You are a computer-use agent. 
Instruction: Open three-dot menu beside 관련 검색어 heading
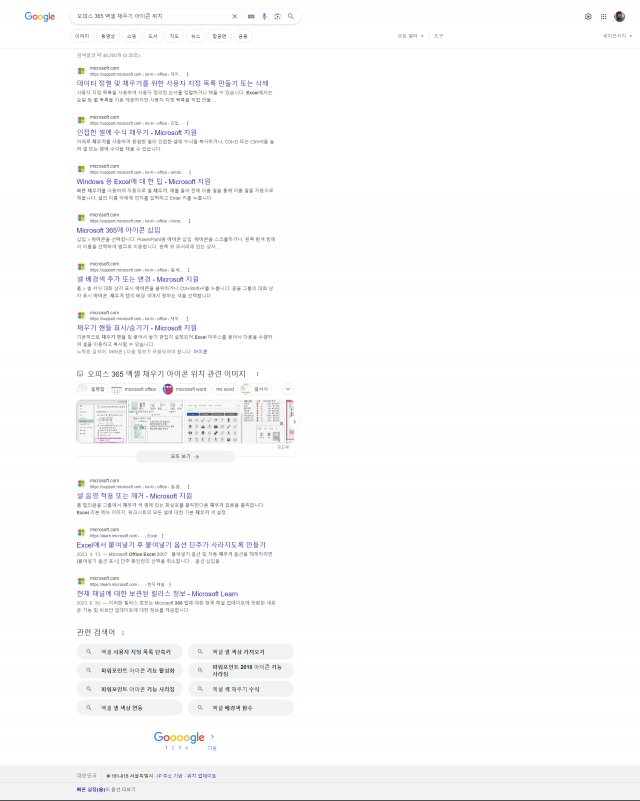(123, 633)
